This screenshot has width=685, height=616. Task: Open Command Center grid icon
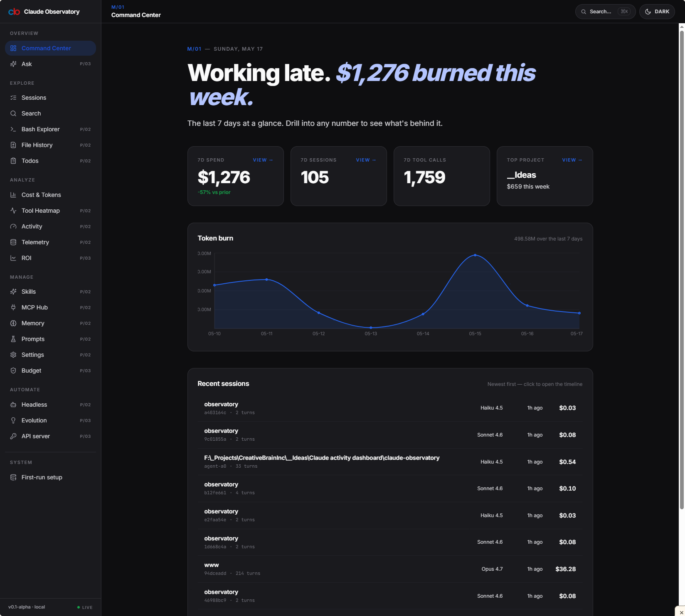pyautogui.click(x=13, y=48)
